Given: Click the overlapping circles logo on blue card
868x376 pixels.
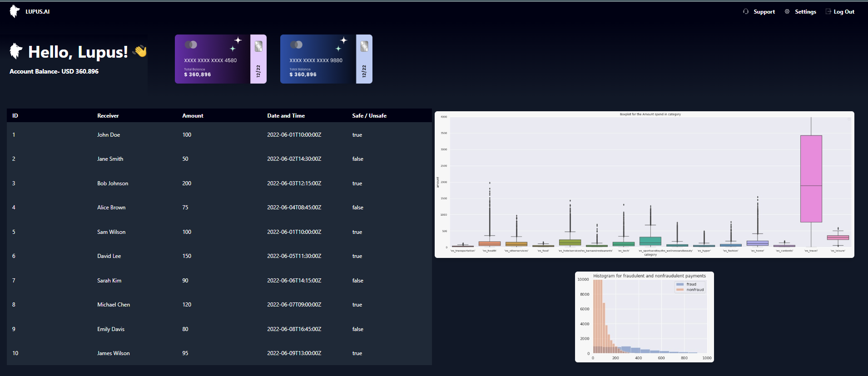Looking at the screenshot, I should (x=296, y=45).
